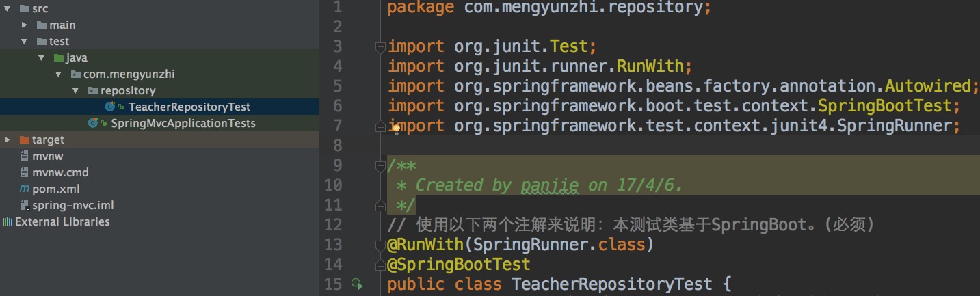980x296 pixels.
Task: Select TeacherRepositoryTest in project tree
Action: click(189, 107)
